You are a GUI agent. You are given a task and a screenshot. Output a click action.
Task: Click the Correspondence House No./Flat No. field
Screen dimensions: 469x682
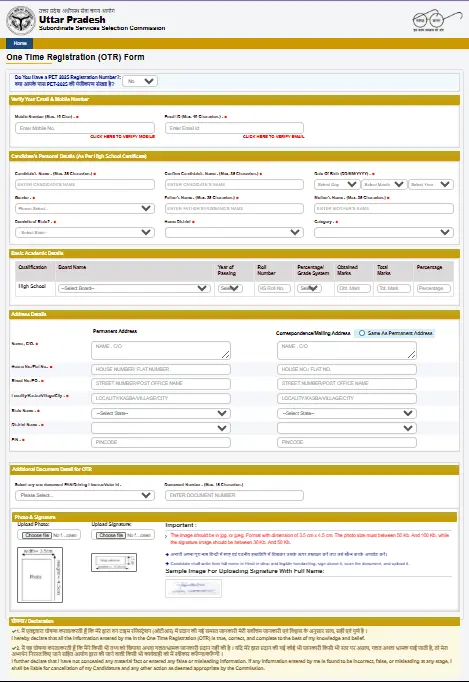(347, 369)
